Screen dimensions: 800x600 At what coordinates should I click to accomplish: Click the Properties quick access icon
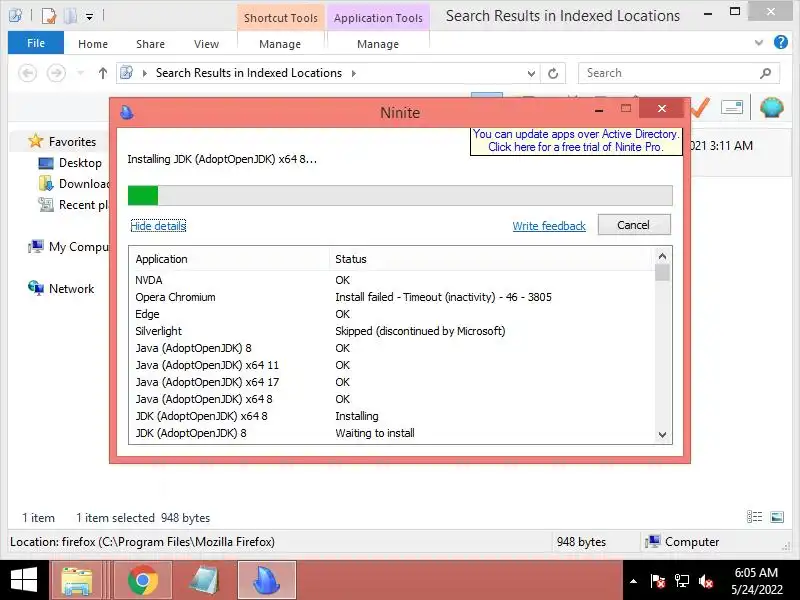[x=49, y=16]
